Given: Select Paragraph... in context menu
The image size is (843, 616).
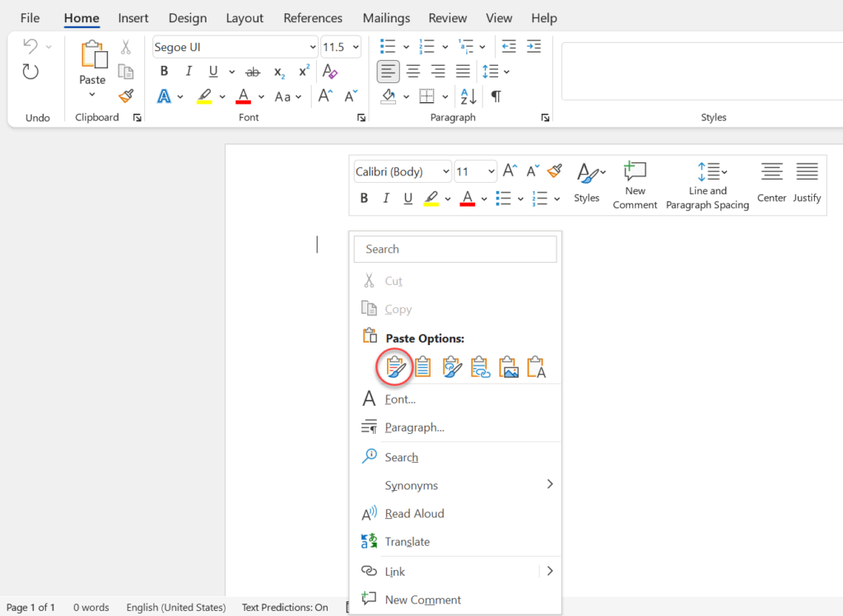Looking at the screenshot, I should (454, 427).
